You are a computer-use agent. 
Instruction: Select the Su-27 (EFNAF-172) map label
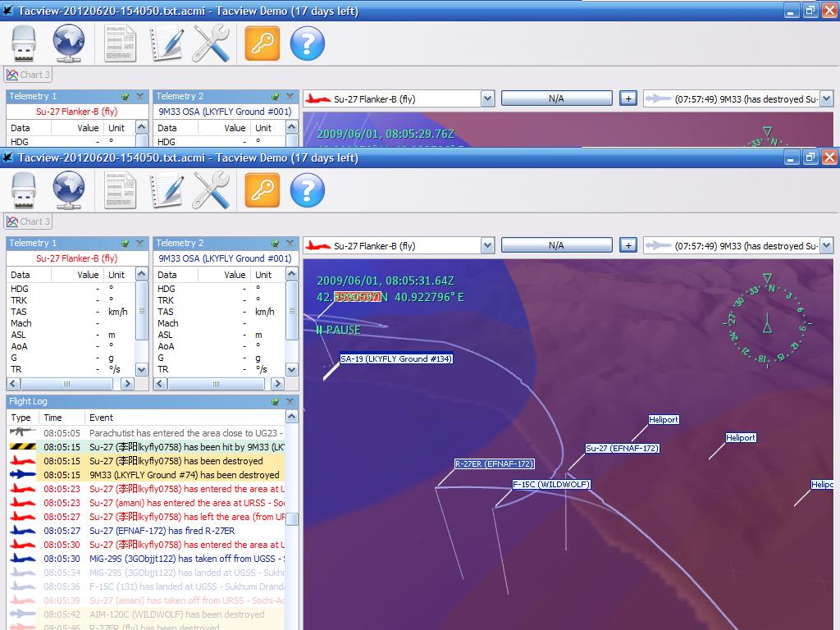(622, 449)
